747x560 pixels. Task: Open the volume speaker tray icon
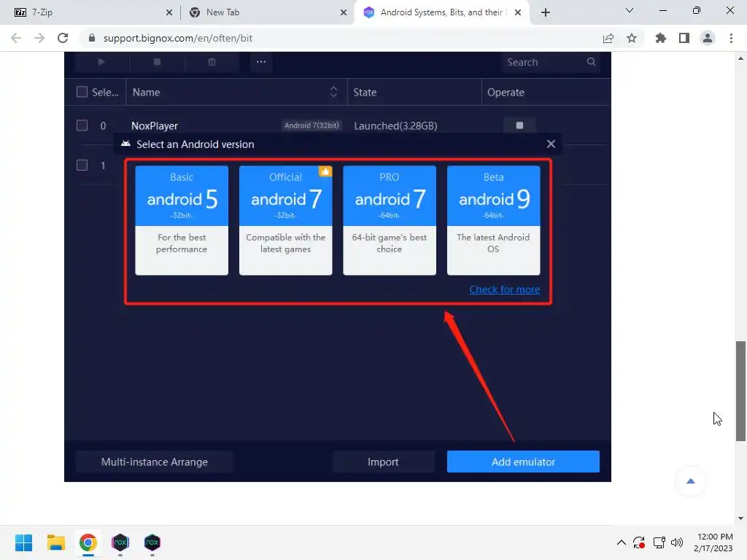coord(677,542)
